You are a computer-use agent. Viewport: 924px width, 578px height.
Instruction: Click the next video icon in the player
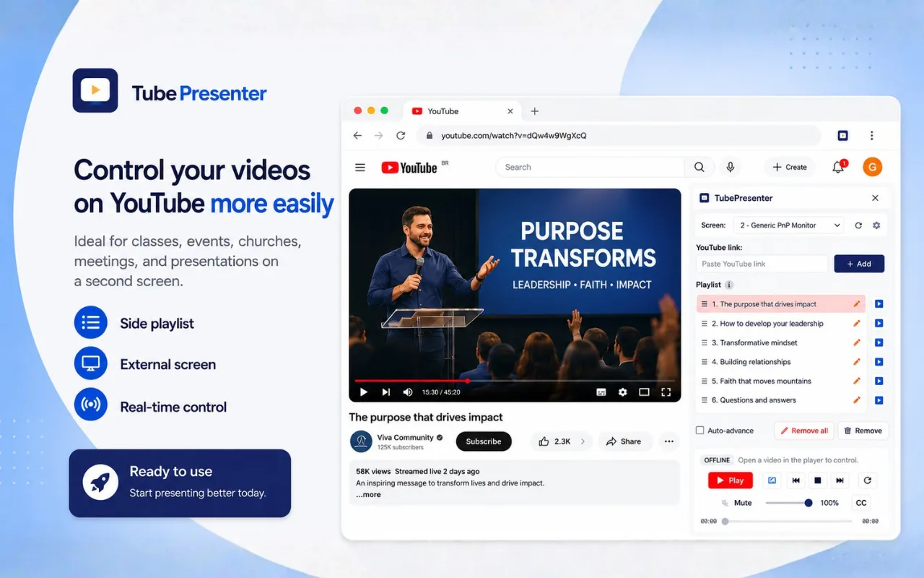[x=386, y=392]
